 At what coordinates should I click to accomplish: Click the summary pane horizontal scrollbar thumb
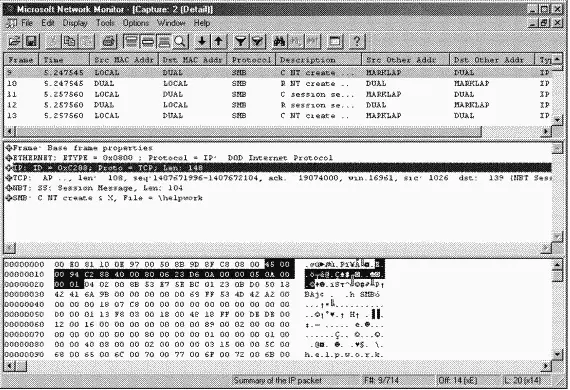[249, 131]
